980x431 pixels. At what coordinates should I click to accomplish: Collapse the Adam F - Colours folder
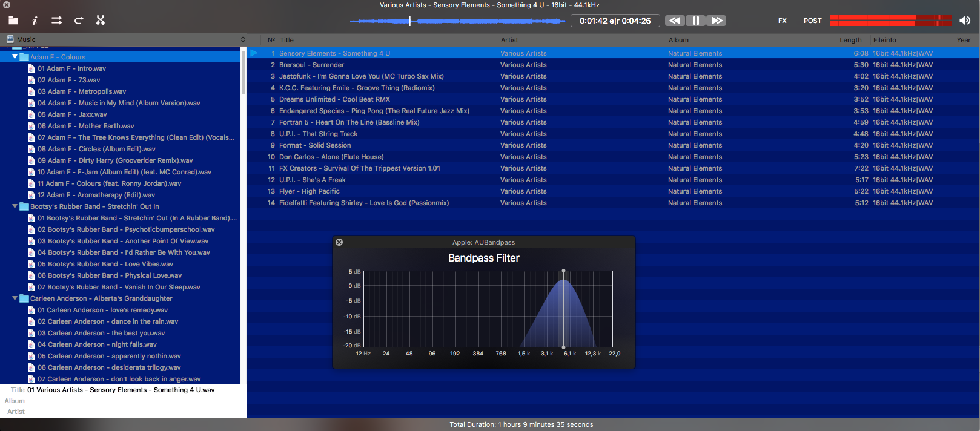click(15, 57)
